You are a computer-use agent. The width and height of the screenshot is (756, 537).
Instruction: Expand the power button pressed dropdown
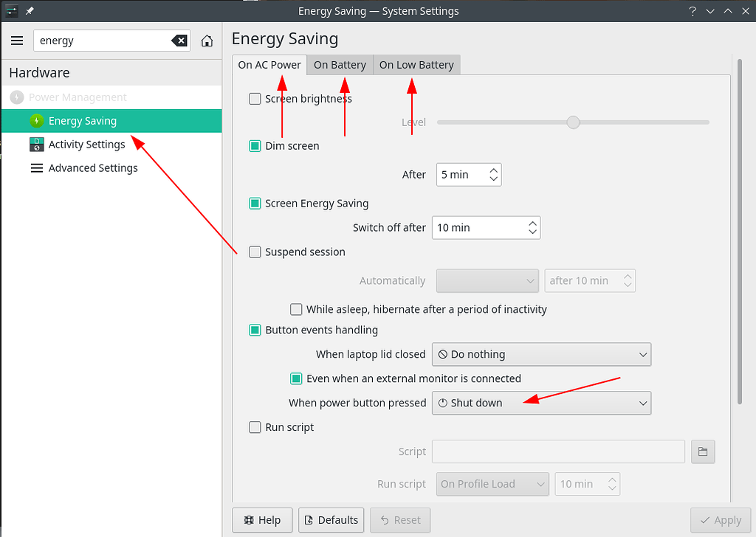tap(541, 403)
